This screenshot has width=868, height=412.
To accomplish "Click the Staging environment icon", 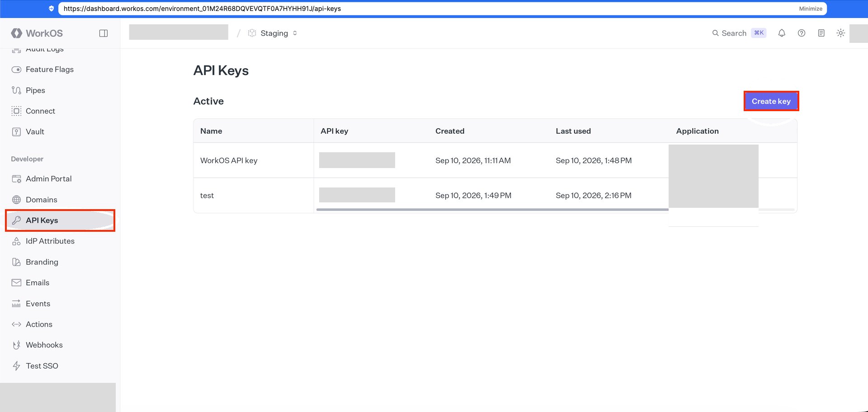I will click(252, 33).
